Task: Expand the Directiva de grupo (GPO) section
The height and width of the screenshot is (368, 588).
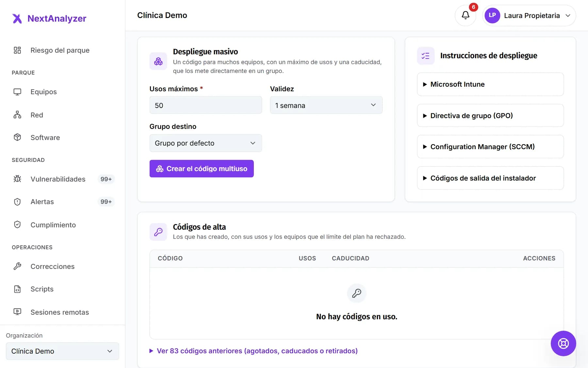Action: coord(490,115)
